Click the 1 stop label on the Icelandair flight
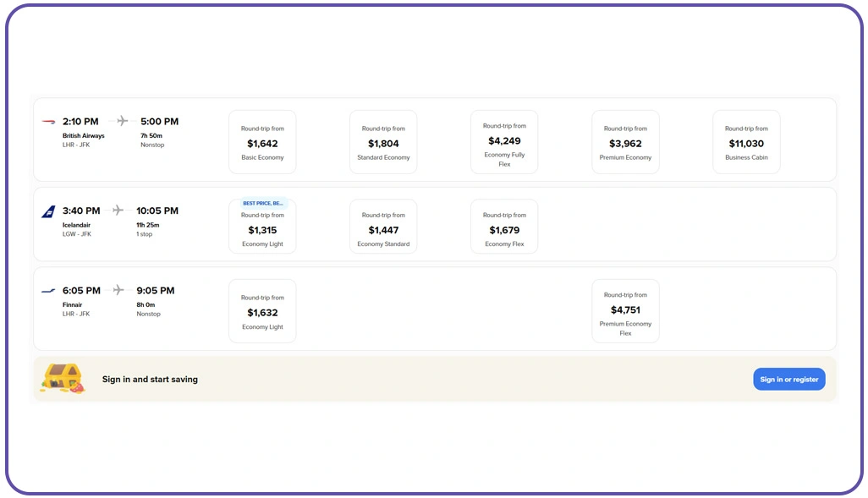 coord(144,234)
